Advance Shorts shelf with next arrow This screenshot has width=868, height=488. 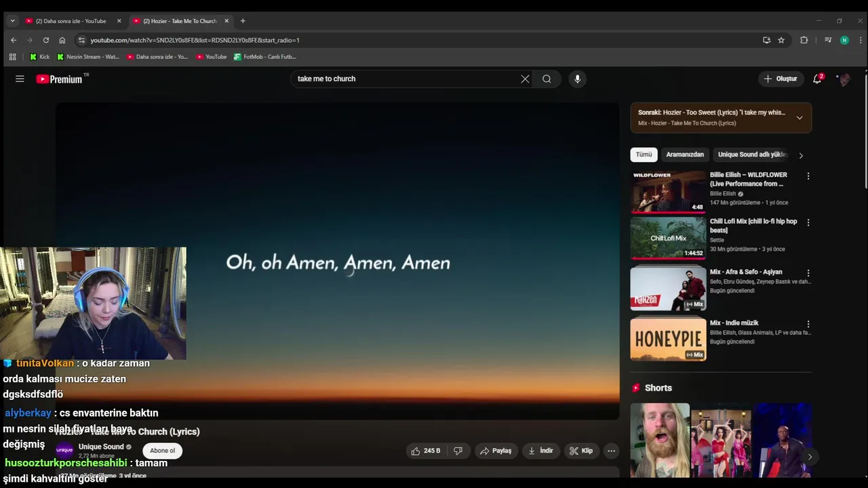[809, 457]
